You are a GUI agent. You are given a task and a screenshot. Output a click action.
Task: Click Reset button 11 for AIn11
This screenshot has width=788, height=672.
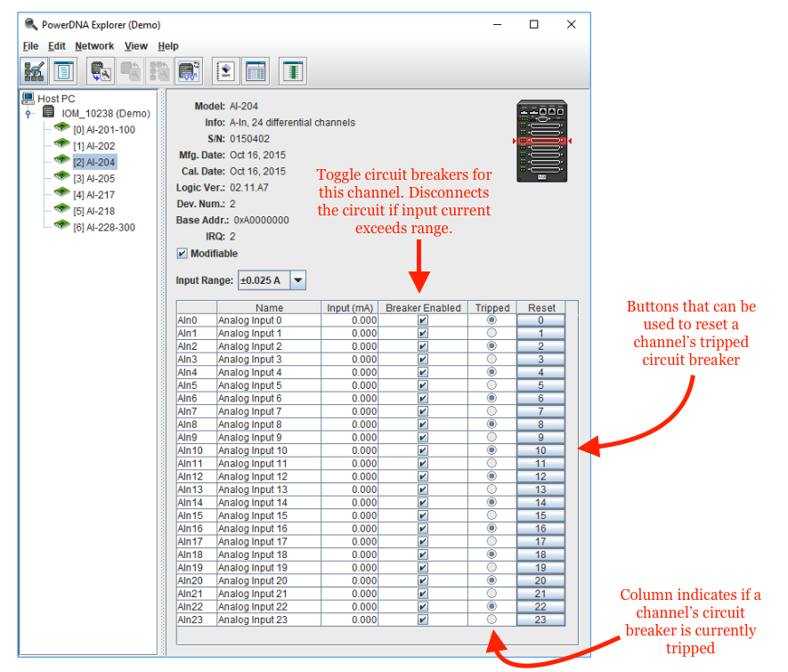[540, 464]
